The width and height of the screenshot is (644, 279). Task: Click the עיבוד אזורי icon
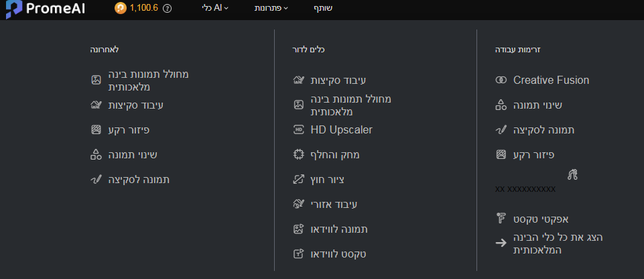pos(299,204)
